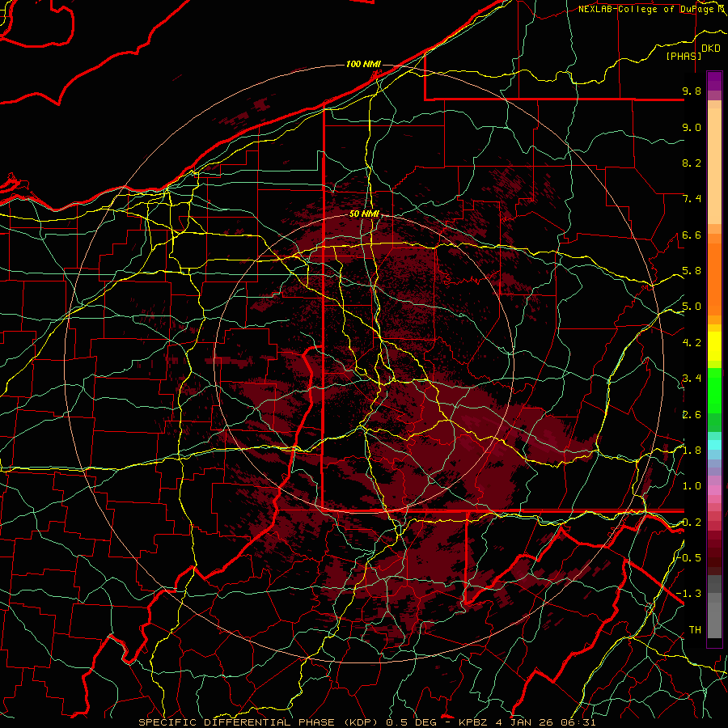Screen dimensions: 728x728
Task: Pick the orange segment of the color bar
Action: tap(714, 279)
